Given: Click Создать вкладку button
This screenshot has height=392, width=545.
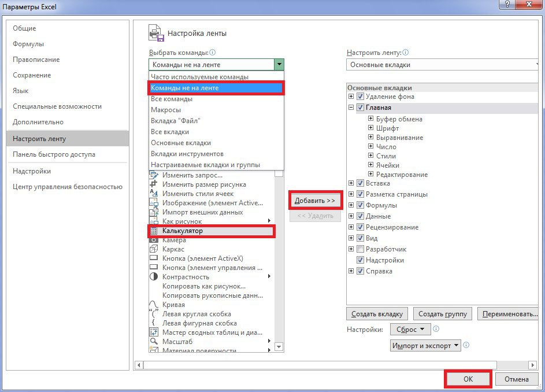Looking at the screenshot, I should 377,314.
